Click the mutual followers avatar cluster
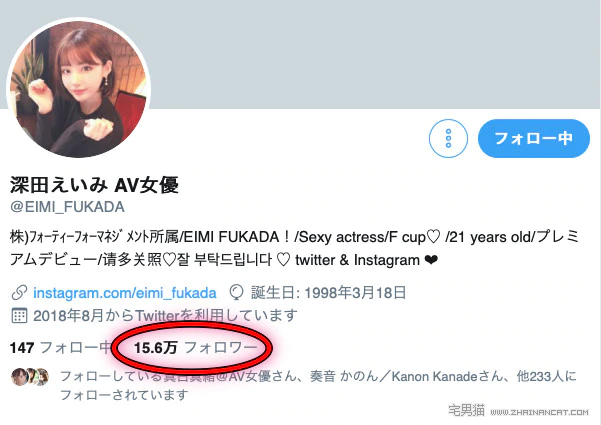Screen dimensions: 601x425 click(30, 377)
